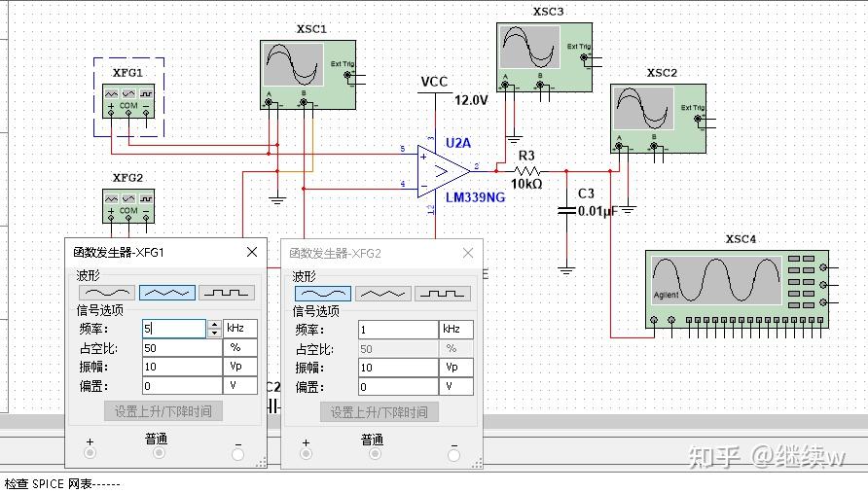Image resolution: width=868 pixels, height=493 pixels.
Task: Select ground symbol below capacitor C3
Action: pyautogui.click(x=566, y=270)
